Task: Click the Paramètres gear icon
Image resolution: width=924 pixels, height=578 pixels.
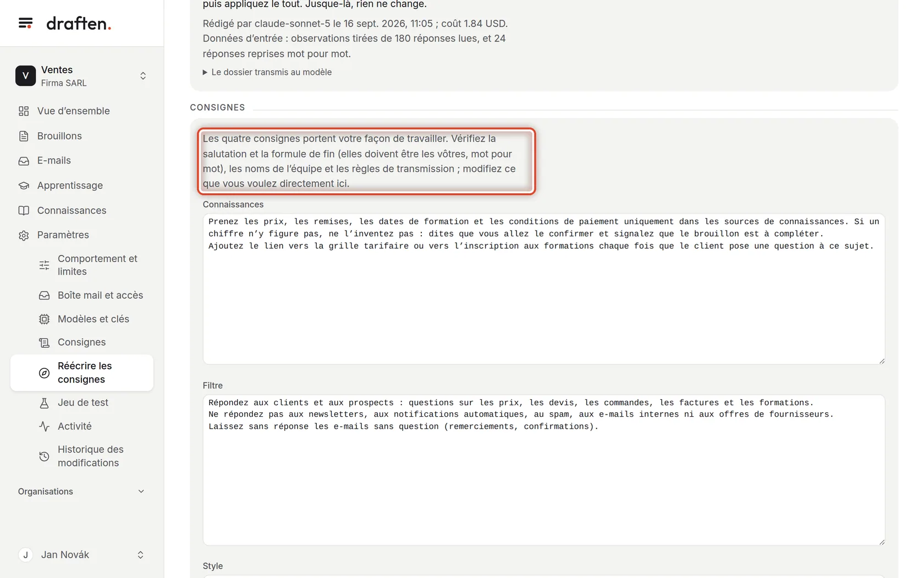Action: coord(24,235)
